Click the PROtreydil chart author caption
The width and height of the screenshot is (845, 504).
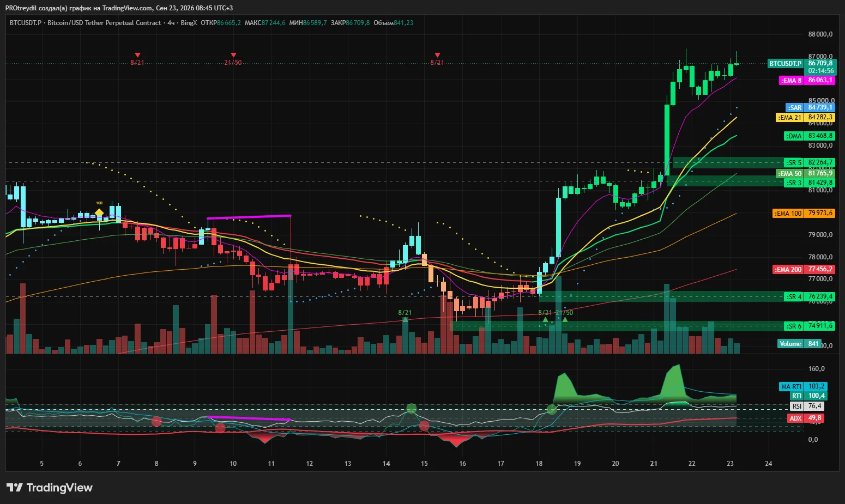119,8
